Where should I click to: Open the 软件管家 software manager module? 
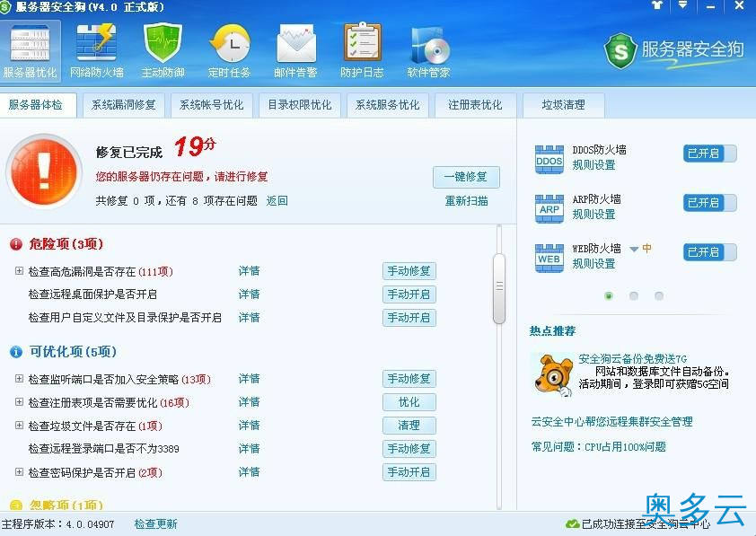pyautogui.click(x=428, y=51)
